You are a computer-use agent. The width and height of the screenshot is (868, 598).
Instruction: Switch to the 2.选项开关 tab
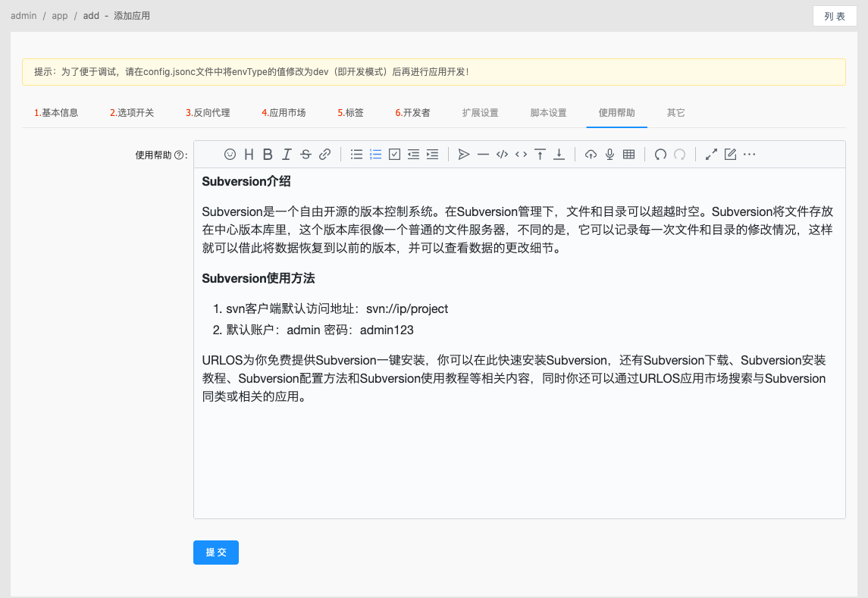132,113
